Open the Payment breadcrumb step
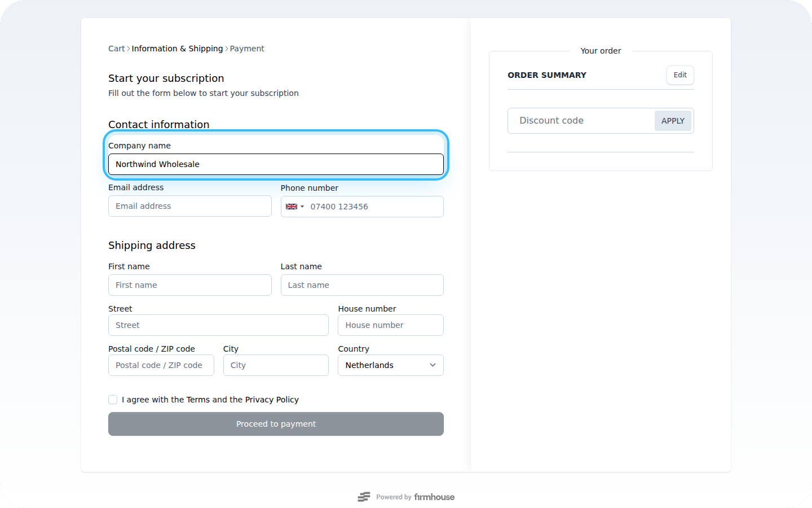This screenshot has width=812, height=508. pyautogui.click(x=247, y=49)
